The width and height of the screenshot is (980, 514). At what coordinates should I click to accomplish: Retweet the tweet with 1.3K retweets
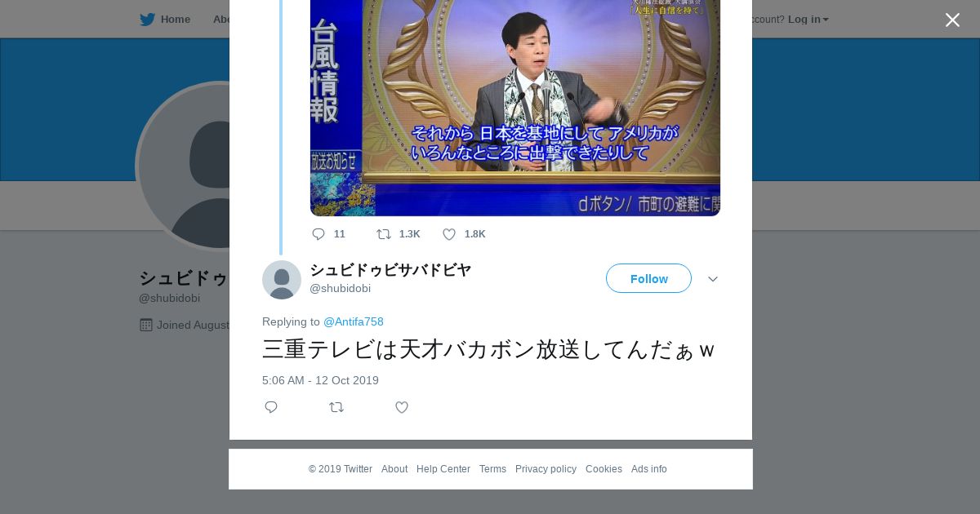tap(384, 234)
